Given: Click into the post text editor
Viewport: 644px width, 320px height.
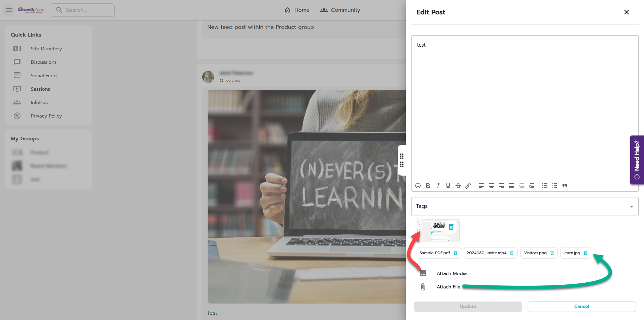Looking at the screenshot, I should tap(525, 107).
